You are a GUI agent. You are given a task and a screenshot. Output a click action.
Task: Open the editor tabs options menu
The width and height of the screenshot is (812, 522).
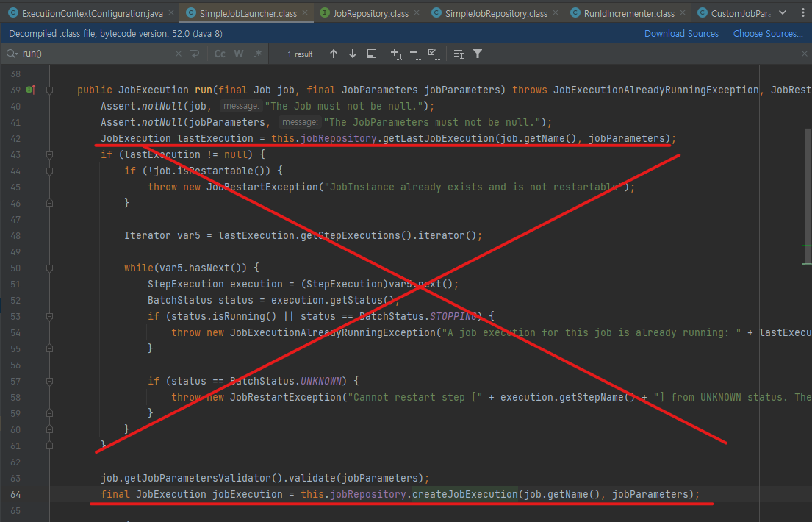point(802,13)
